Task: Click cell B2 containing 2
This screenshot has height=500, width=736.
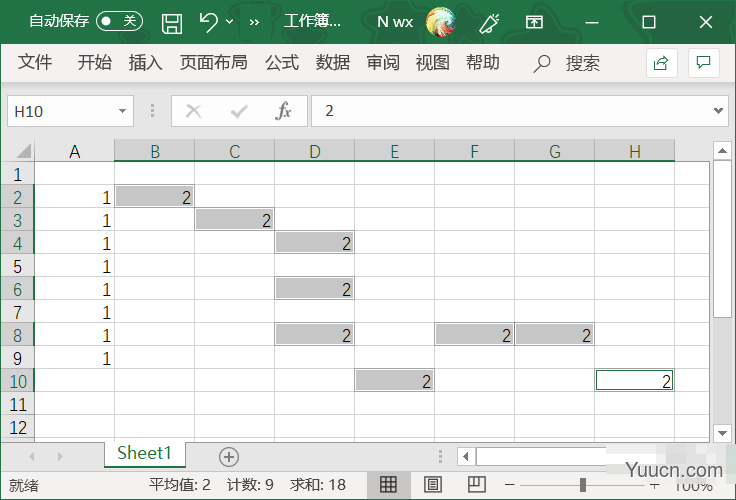Action: (154, 197)
